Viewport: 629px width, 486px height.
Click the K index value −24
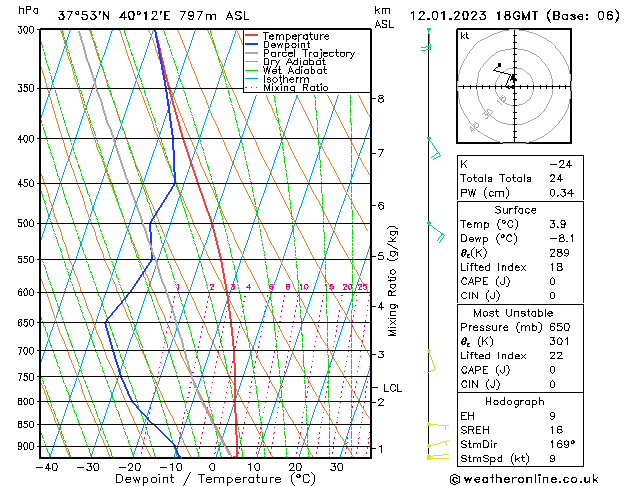tap(560, 164)
